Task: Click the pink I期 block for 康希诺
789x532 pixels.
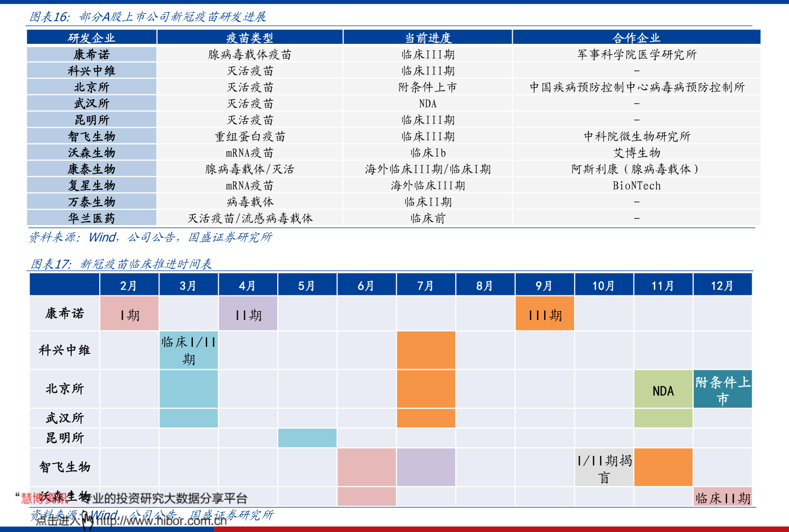Action: point(129,313)
